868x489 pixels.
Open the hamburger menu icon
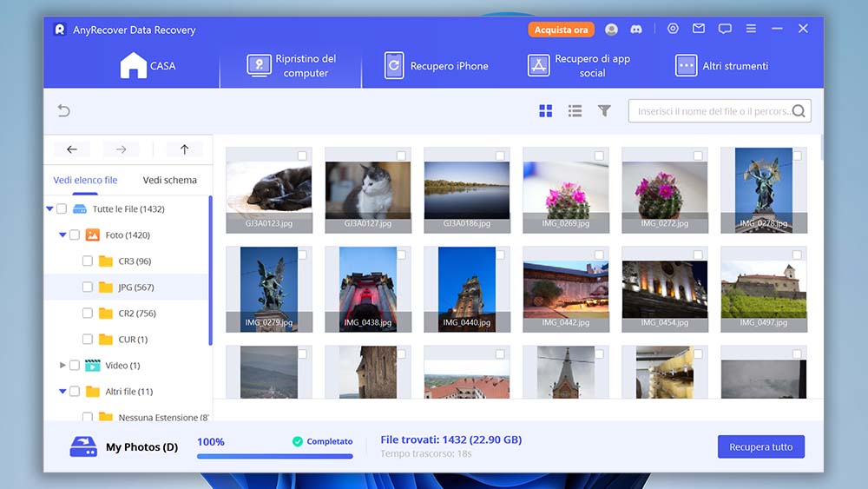click(751, 29)
